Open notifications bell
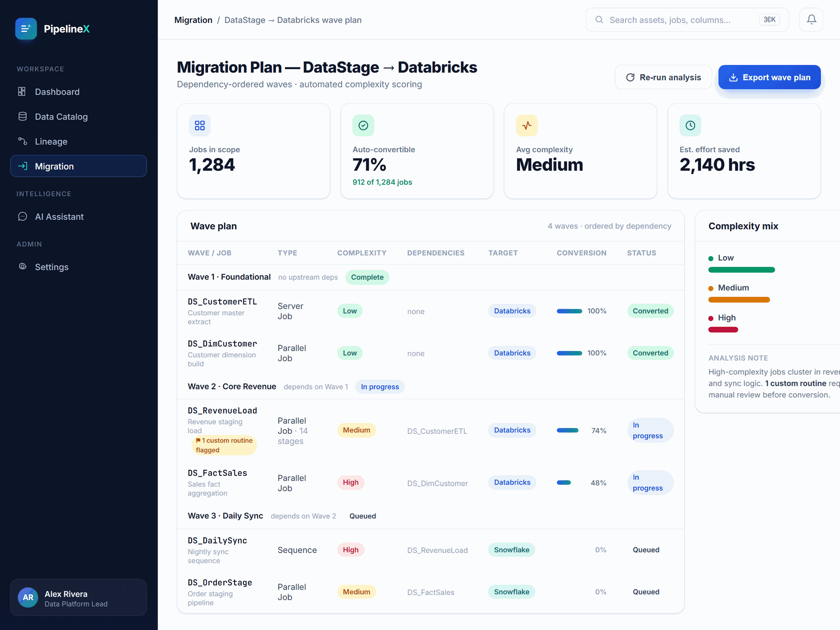Viewport: 840px width, 630px height. [811, 20]
